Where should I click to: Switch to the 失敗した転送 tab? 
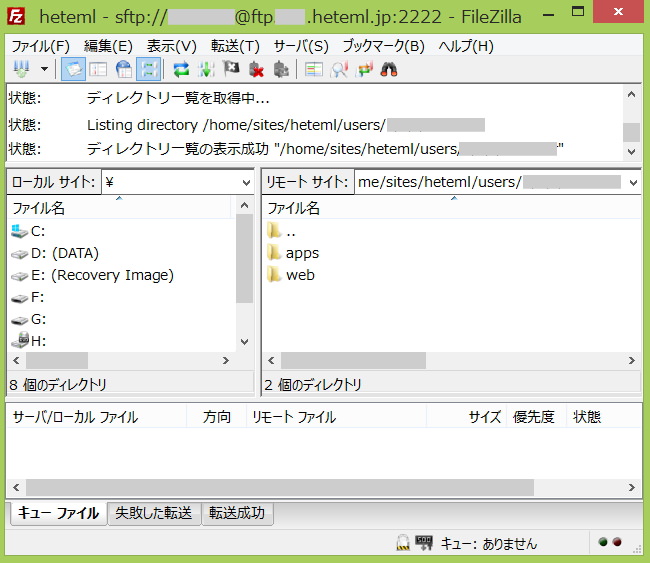(x=154, y=513)
